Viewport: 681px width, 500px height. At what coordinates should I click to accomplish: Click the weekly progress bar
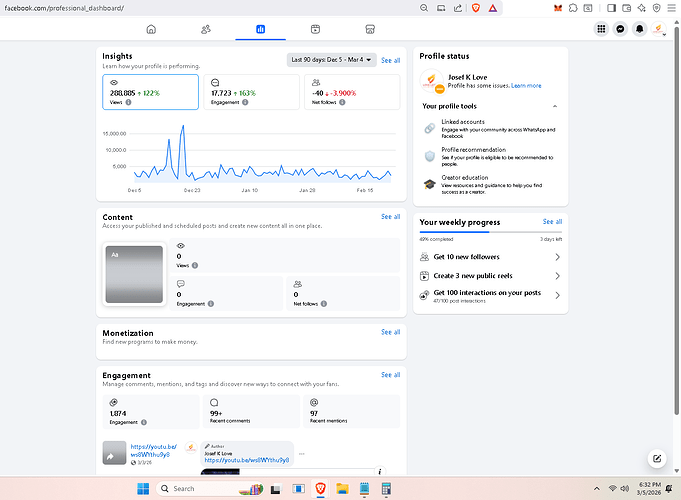[x=490, y=232]
